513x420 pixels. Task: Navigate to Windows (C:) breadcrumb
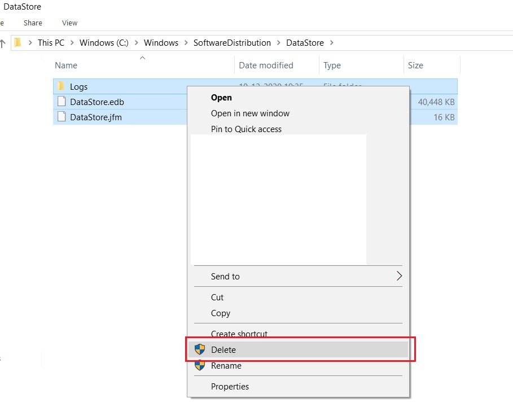point(104,43)
